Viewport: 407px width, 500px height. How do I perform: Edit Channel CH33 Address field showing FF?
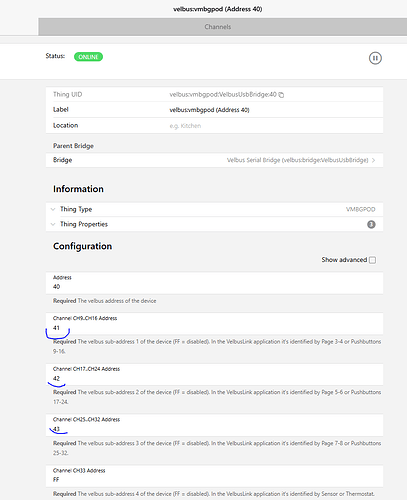214,476
